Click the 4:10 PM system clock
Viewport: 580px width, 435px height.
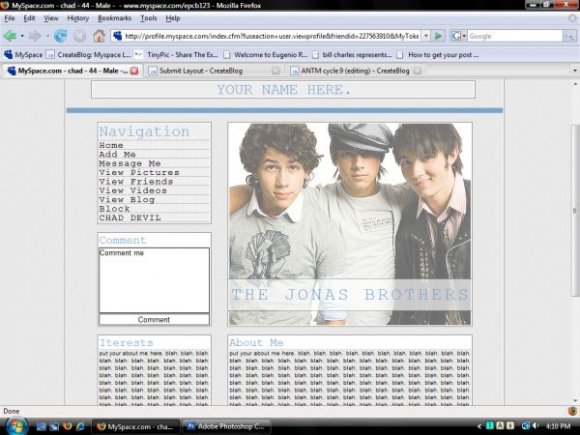[558, 426]
